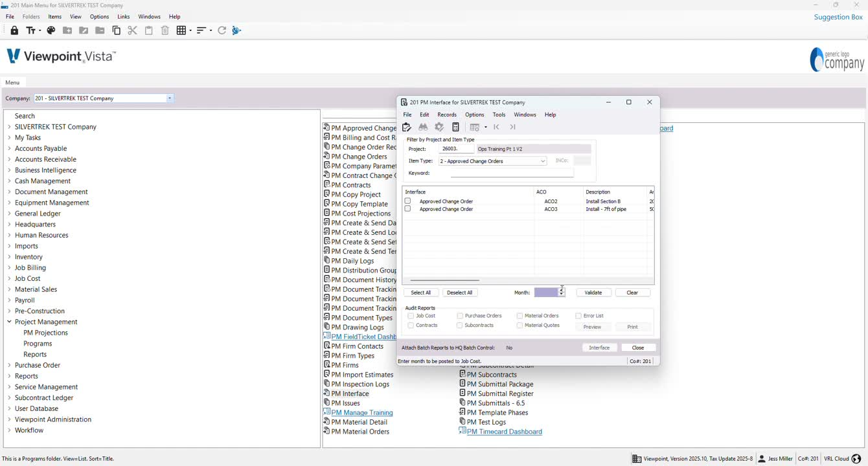This screenshot has height=466, width=868.
Task: Check the ACO2 Approved Change Order row
Action: (x=408, y=201)
